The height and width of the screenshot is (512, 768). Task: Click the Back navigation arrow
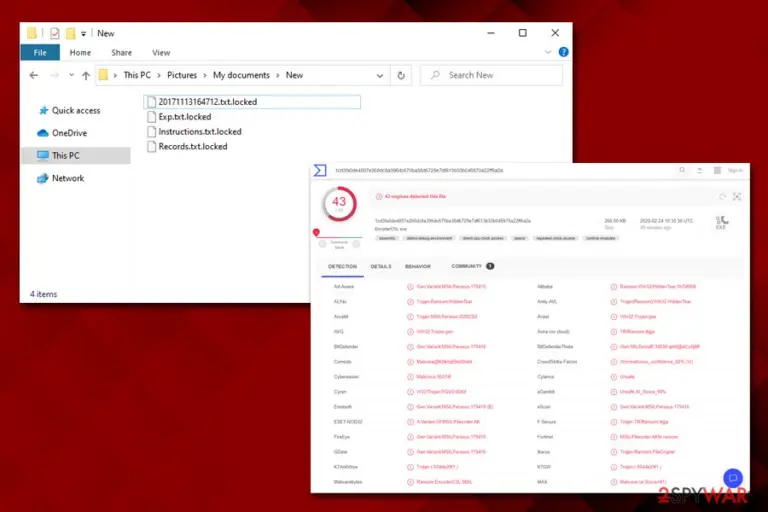[x=34, y=75]
